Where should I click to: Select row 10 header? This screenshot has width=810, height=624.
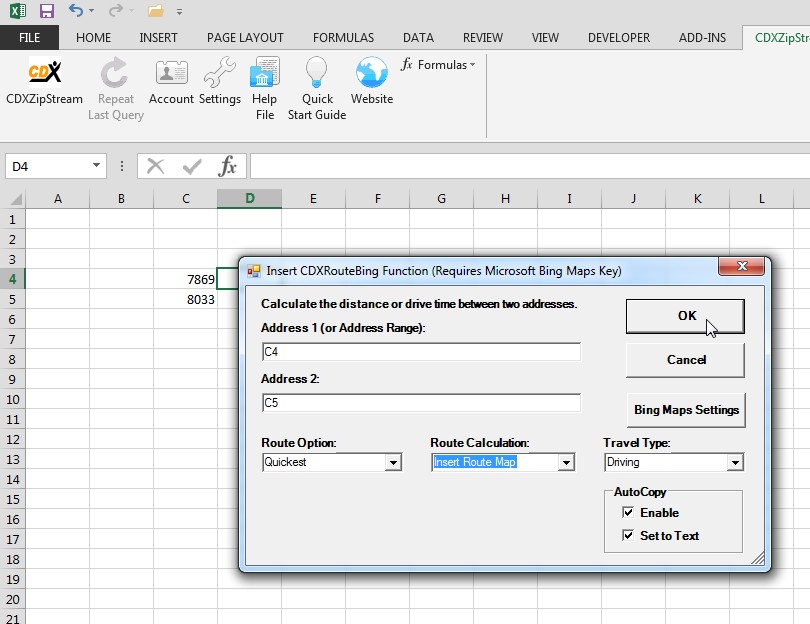coord(12,399)
